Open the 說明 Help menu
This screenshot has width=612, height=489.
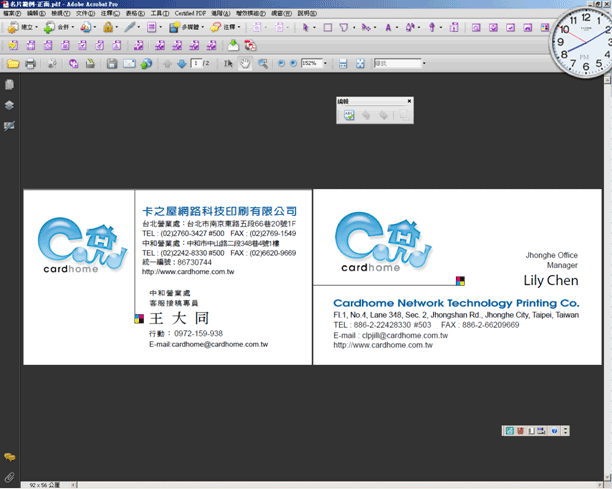click(x=307, y=13)
